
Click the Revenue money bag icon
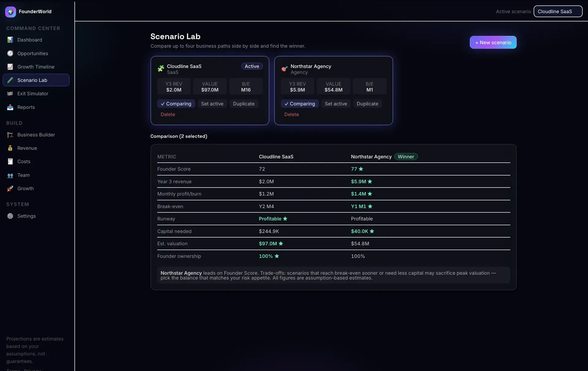pos(10,148)
